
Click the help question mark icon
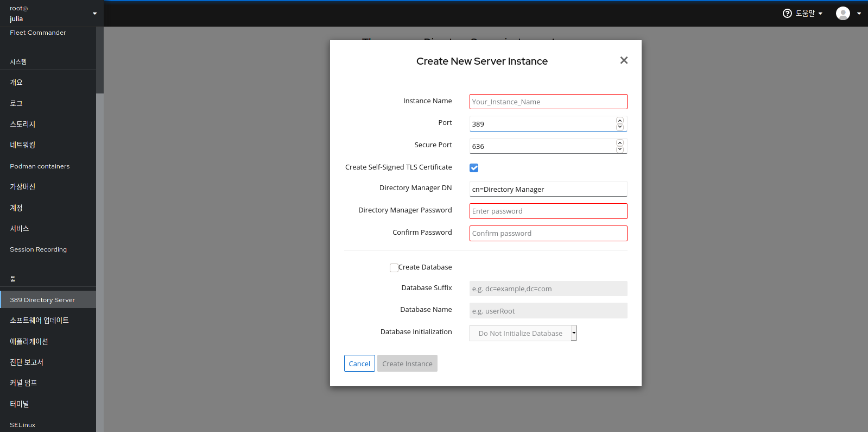pyautogui.click(x=787, y=14)
